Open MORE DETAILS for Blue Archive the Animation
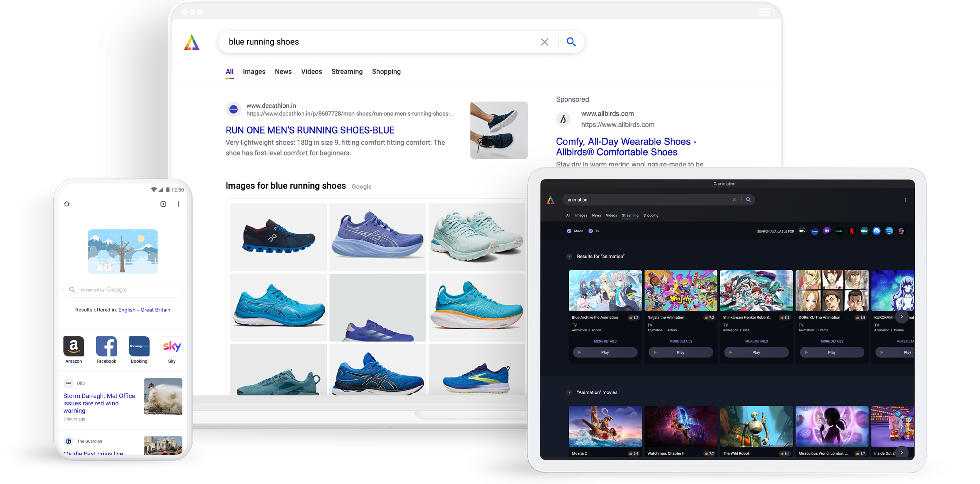980x484 pixels. point(605,341)
